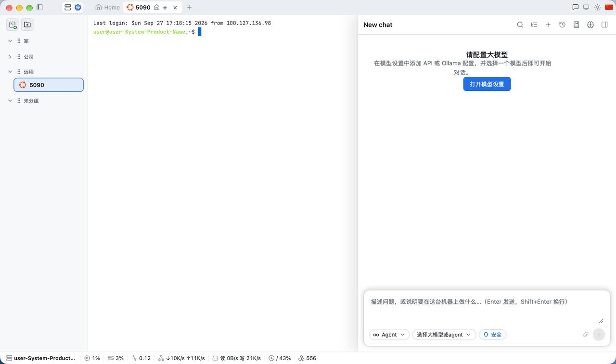Click the disk 读 0B/s 写 21K/s indicator
The width and height of the screenshot is (616, 364).
[237, 358]
